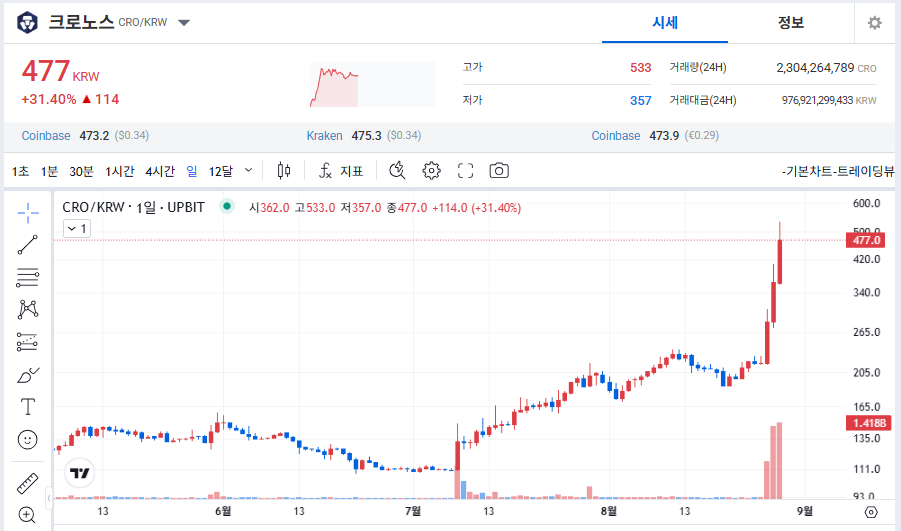The width and height of the screenshot is (901, 531).
Task: Select the 일 daily interval
Action: point(192,171)
